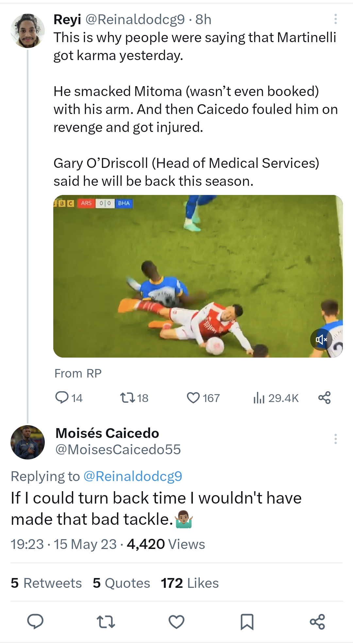
Task: Open Reyi's profile picture
Action: pos(28,31)
